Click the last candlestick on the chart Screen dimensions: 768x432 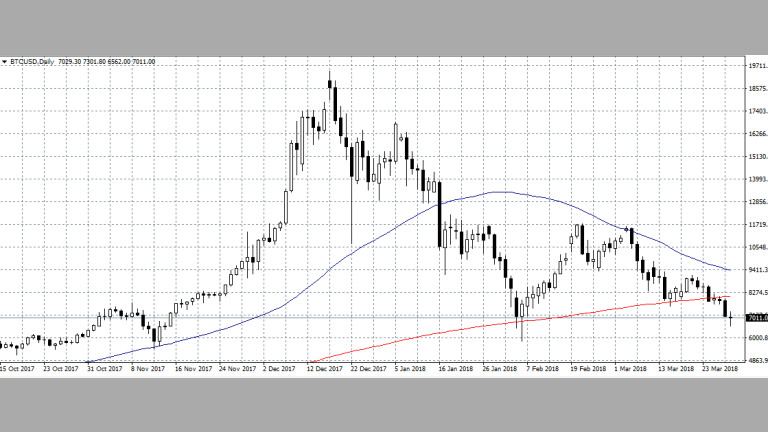pos(731,317)
